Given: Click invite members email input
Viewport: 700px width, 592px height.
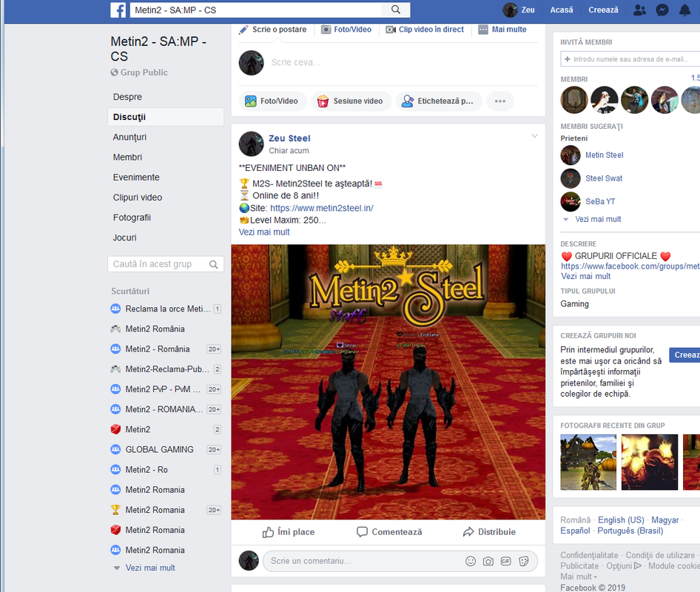Looking at the screenshot, I should pos(630,59).
